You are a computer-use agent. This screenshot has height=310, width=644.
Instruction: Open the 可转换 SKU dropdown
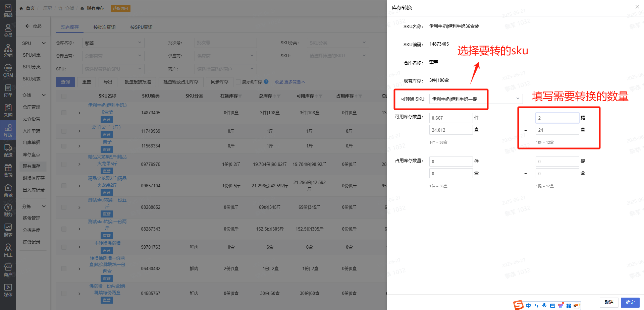476,99
